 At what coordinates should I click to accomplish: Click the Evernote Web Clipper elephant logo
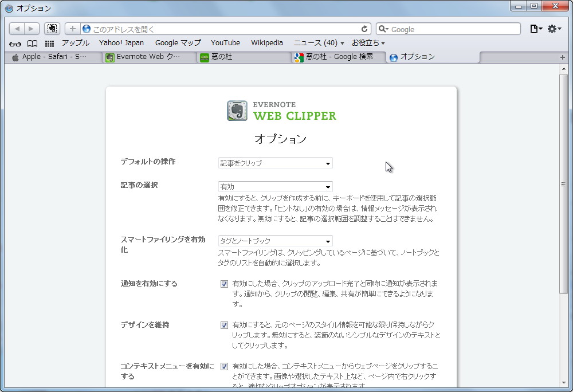tap(237, 111)
